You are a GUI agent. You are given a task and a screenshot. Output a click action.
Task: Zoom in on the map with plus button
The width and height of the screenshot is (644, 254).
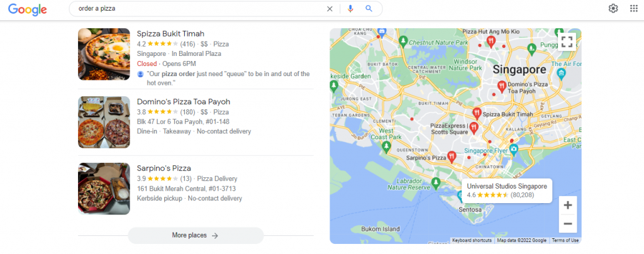(x=568, y=206)
